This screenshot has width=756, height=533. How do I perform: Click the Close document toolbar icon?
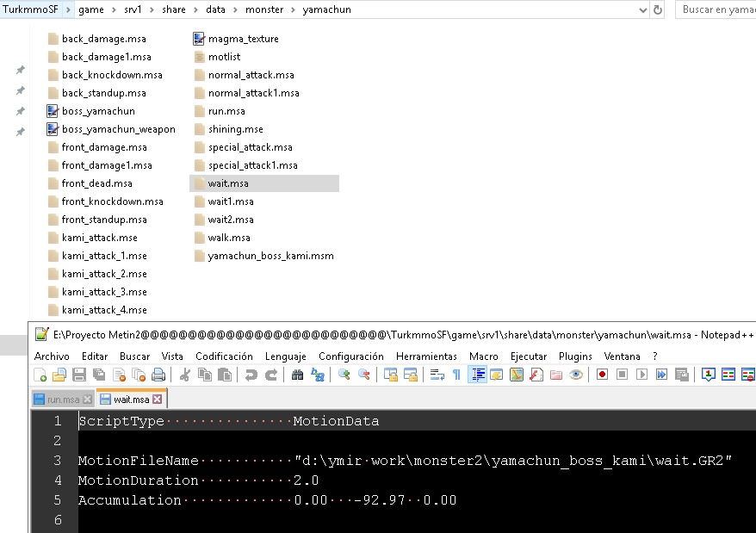[x=119, y=375]
